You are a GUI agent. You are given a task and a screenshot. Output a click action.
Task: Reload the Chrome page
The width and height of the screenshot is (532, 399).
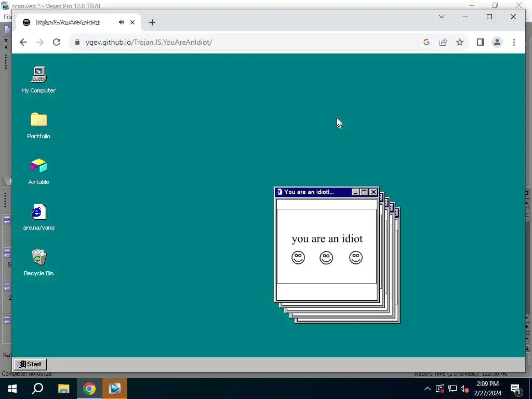tap(57, 42)
